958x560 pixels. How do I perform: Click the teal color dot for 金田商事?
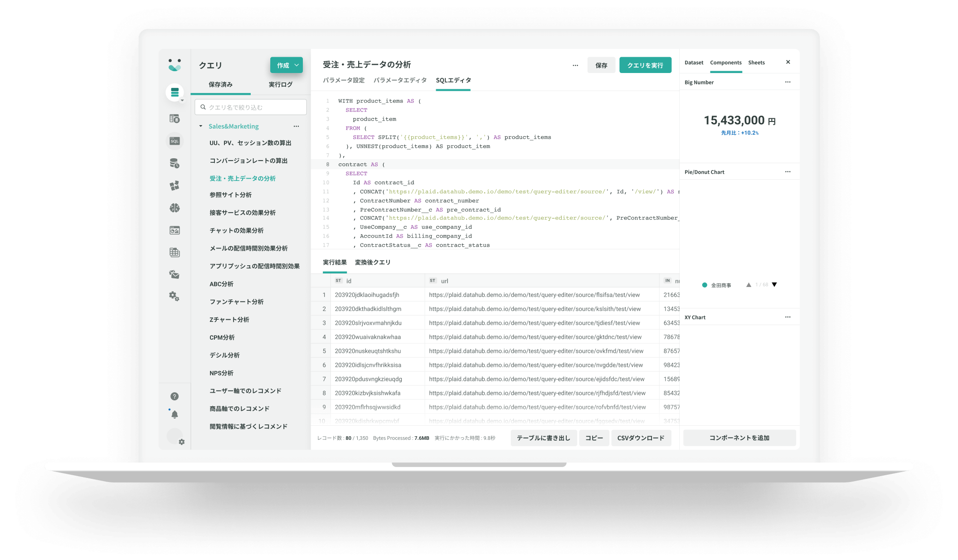pyautogui.click(x=704, y=285)
